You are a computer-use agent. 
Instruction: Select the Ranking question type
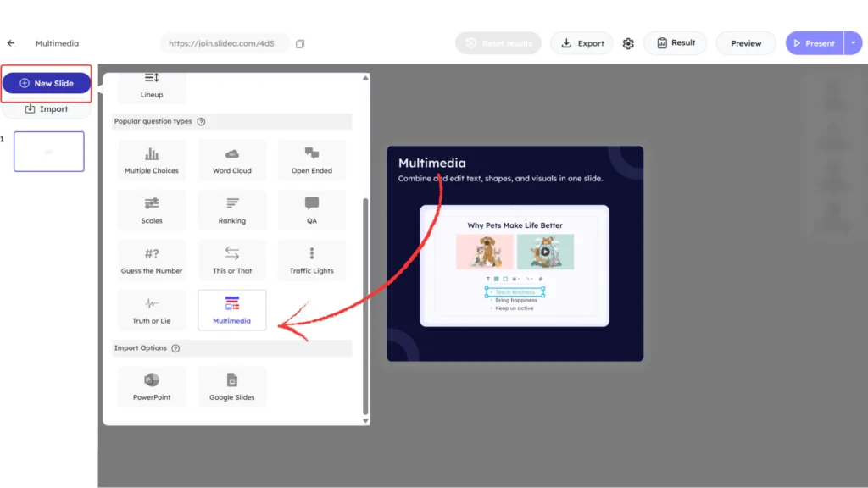coord(231,209)
